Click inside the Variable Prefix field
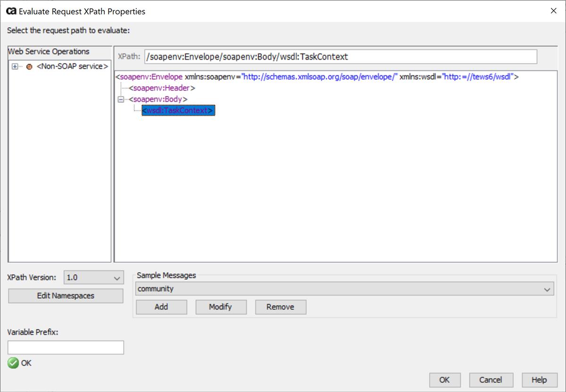566x392 pixels. (x=65, y=347)
